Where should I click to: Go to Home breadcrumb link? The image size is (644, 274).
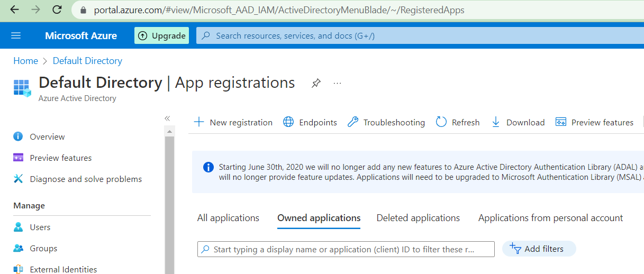[25, 61]
